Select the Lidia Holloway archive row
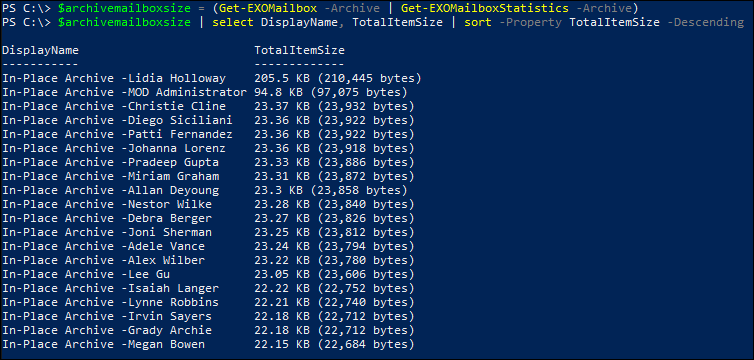The width and height of the screenshot is (754, 360). tap(212, 78)
